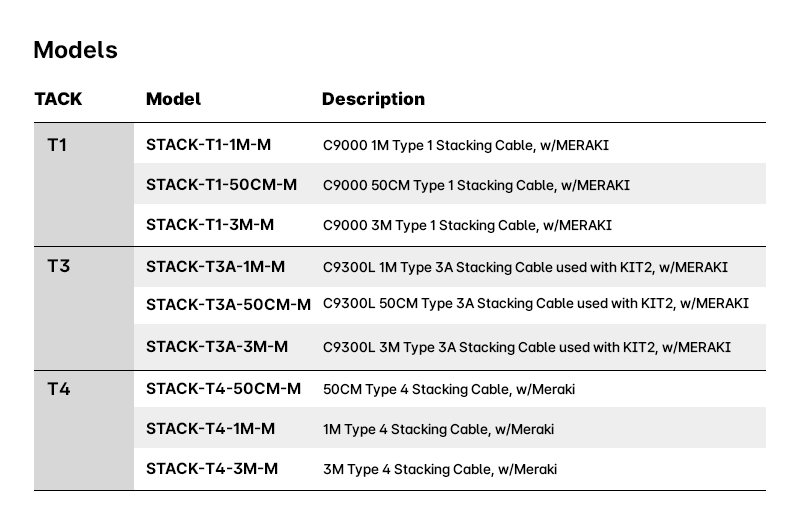Select the C9000 50CM Type 1 description
This screenshot has height=515, width=800.
(476, 185)
